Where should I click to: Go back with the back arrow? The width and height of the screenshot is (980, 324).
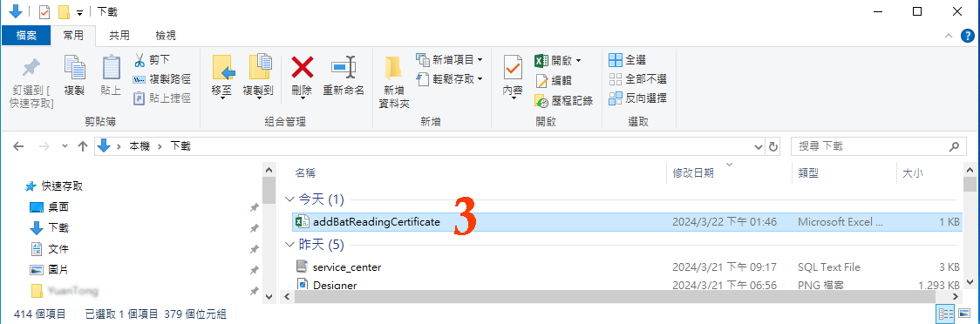[19, 146]
